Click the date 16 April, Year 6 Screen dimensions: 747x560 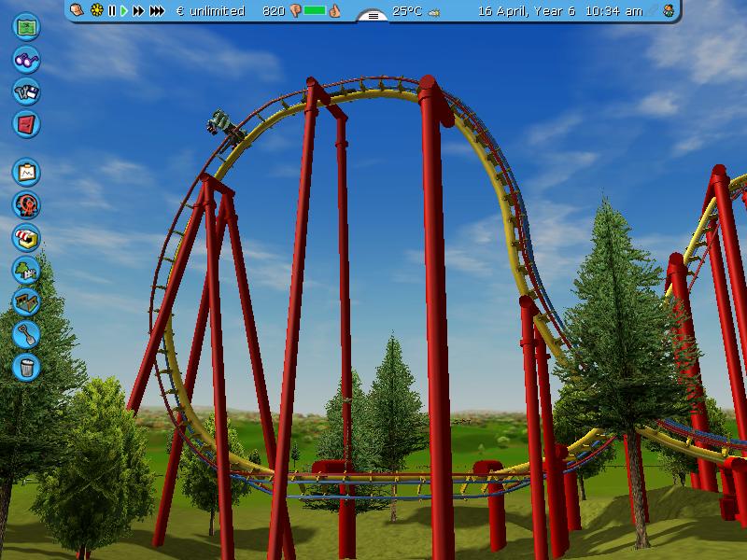527,11
